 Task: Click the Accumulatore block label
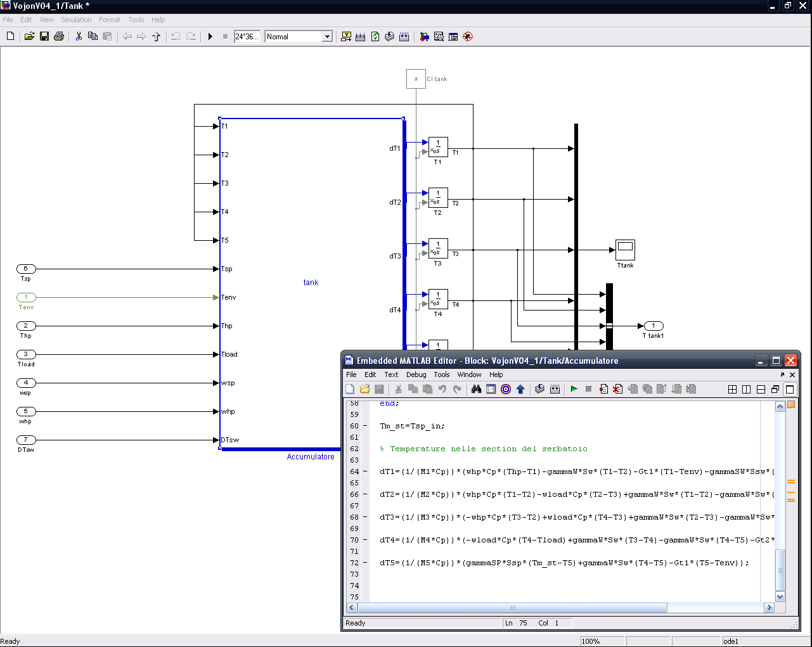(311, 457)
